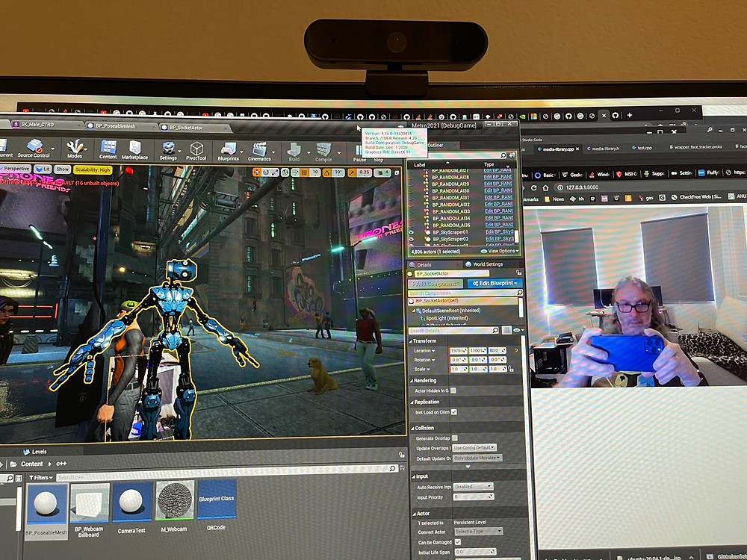Image resolution: width=747 pixels, height=560 pixels.
Task: Click the Scalability: High button
Action: pos(93,169)
